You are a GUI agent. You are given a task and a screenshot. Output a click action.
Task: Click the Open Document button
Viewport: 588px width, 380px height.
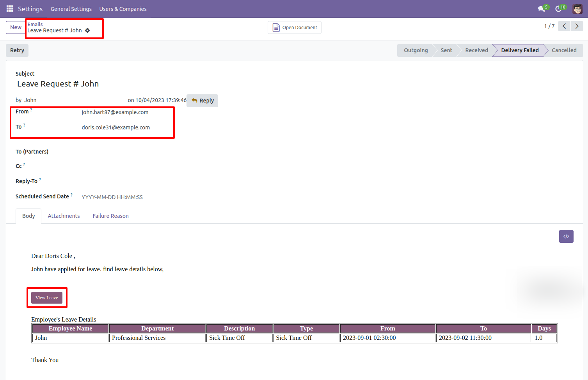pos(295,27)
